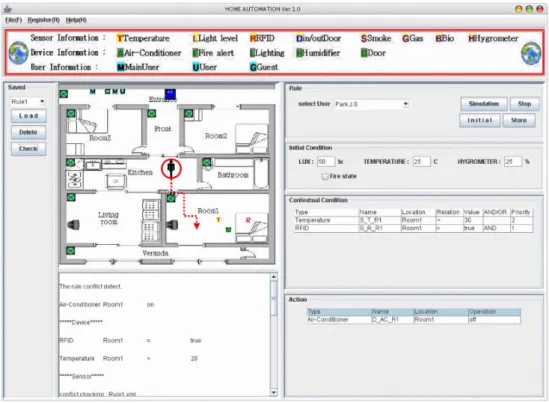Click the blue Entrance door device icon
Screen dimensions: 549x403
pyautogui.click(x=170, y=94)
